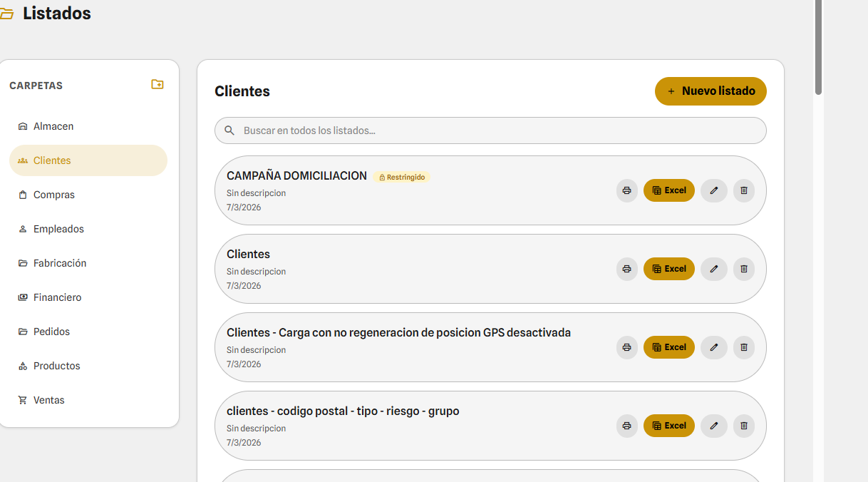Open the Fabricación folder
This screenshot has width=868, height=482.
pyautogui.click(x=88, y=263)
